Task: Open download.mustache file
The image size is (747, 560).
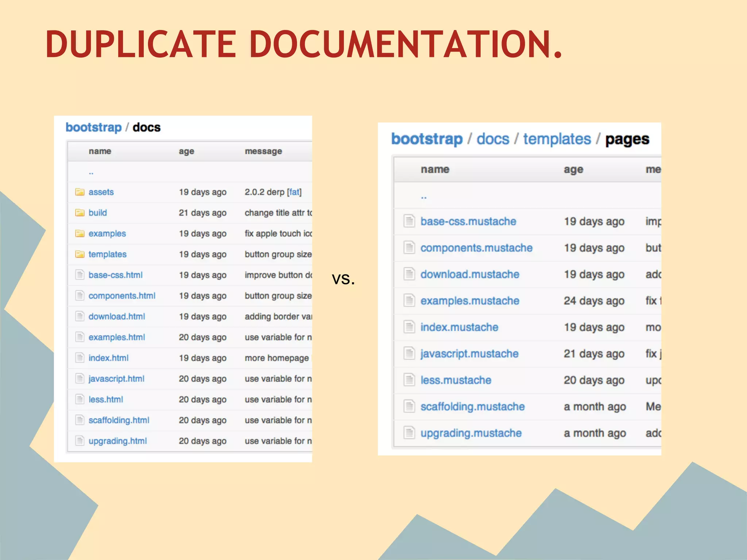Action: pos(470,274)
